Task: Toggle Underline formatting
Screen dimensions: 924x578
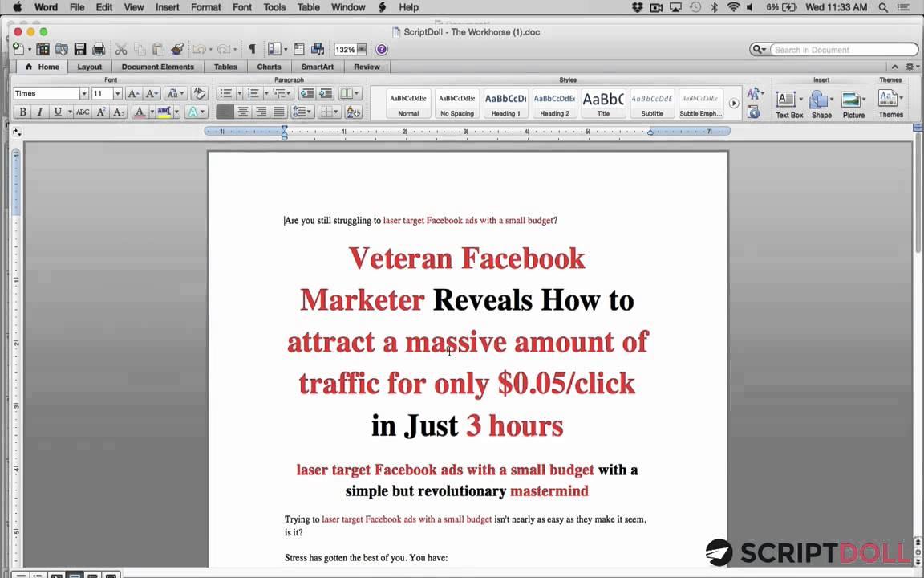Action: click(x=57, y=112)
